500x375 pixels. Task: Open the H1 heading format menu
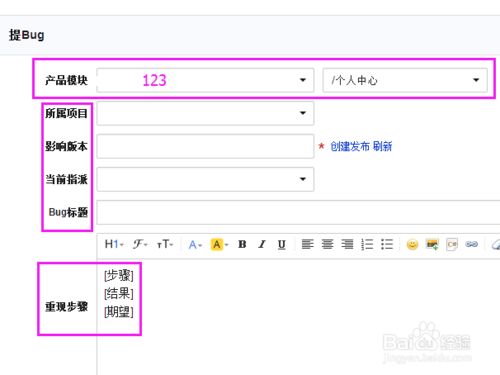114,244
